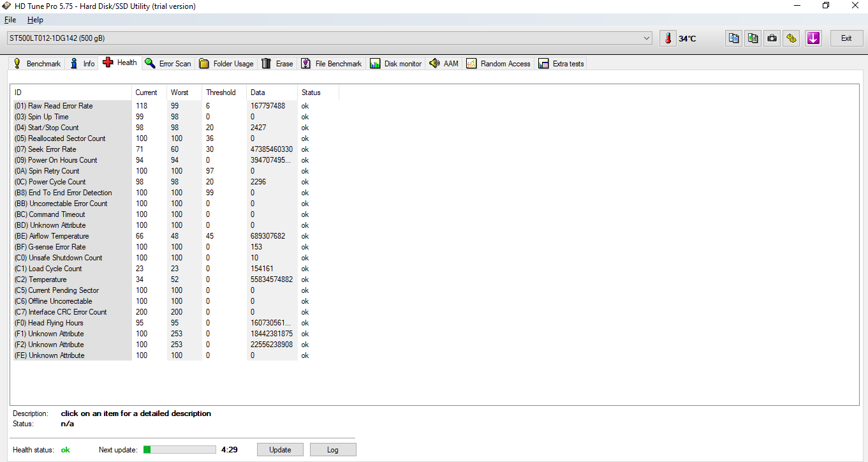Screen dimensions: 868x462
Task: Select the Health tab
Action: 120,63
